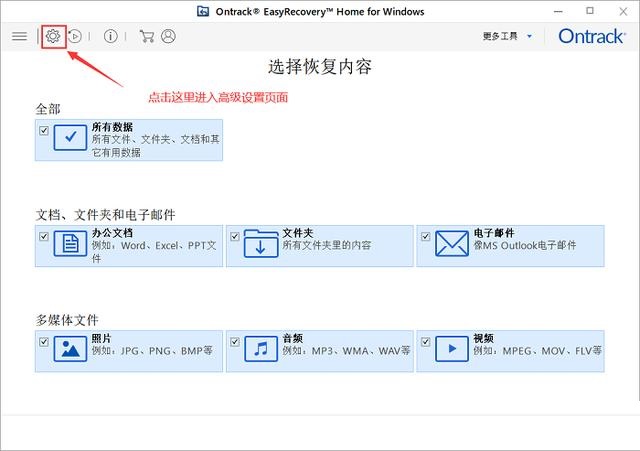Click the EasyRecovery title bar app icon
640x451 pixels.
click(203, 11)
